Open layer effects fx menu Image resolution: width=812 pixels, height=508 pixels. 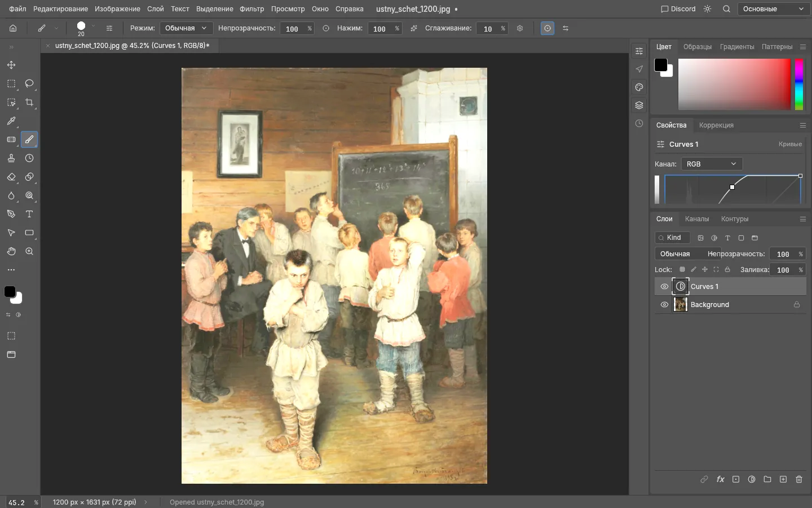click(720, 479)
